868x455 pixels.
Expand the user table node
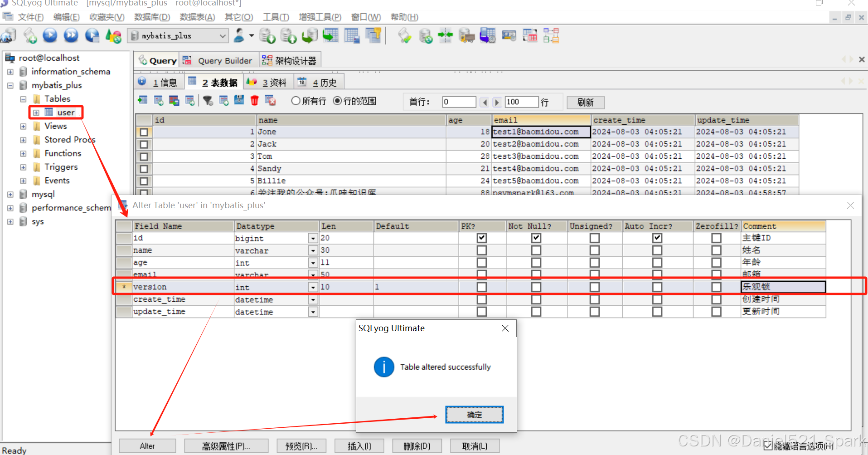(x=36, y=113)
